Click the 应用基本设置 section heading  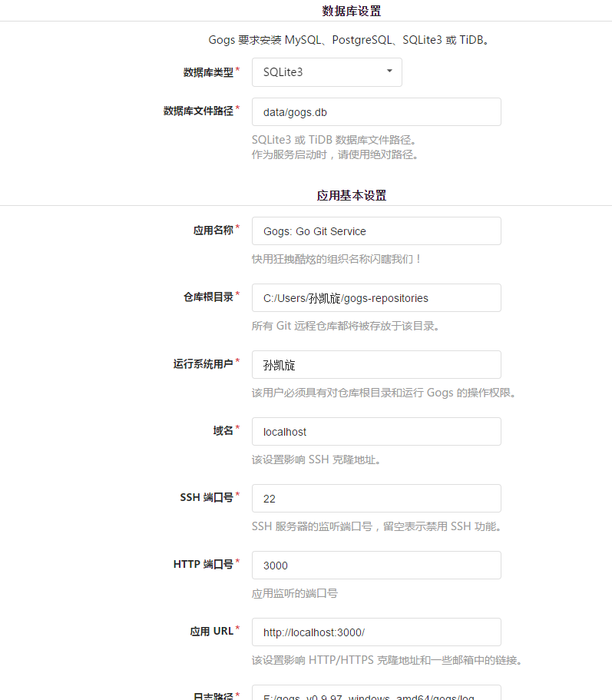coord(352,195)
